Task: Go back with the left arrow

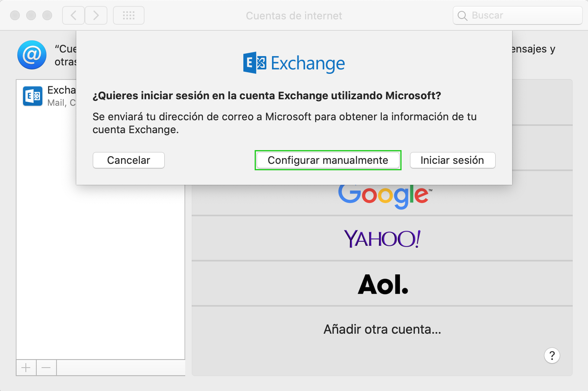Action: click(73, 15)
